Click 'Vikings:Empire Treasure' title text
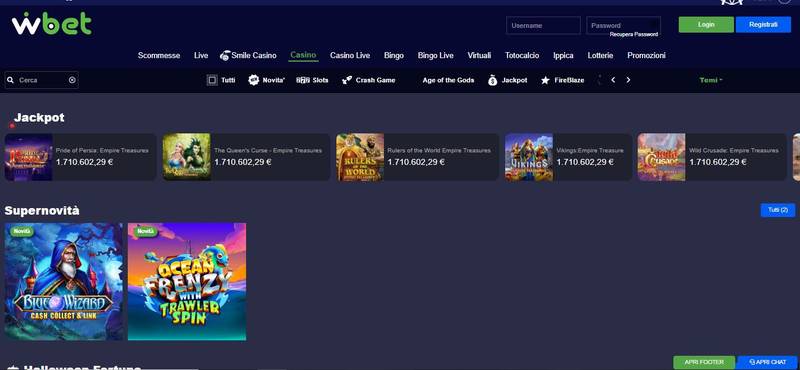 (590, 151)
